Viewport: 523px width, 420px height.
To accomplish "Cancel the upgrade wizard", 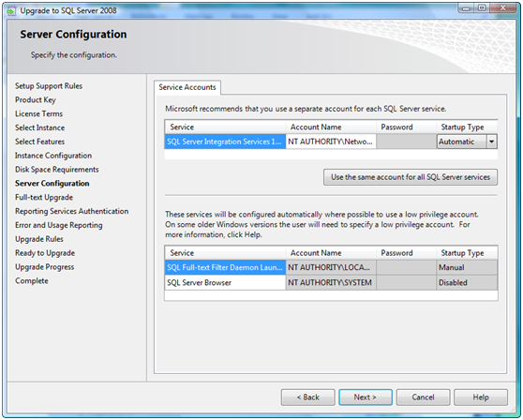I will pos(423,397).
